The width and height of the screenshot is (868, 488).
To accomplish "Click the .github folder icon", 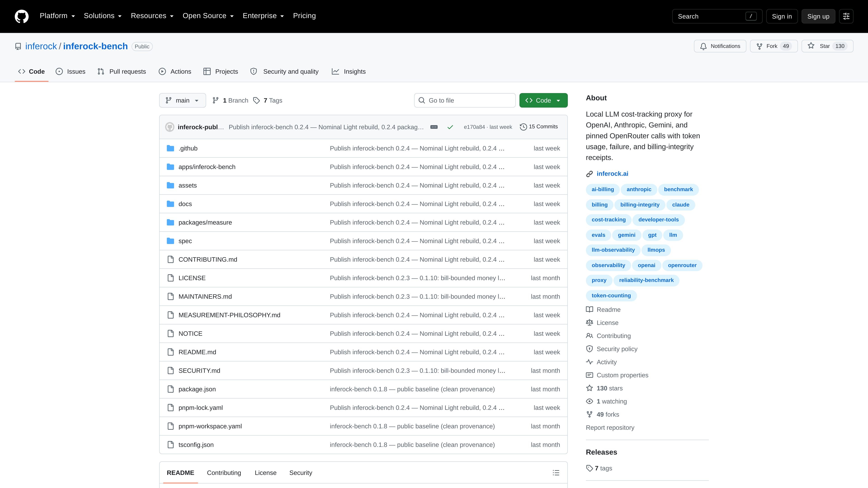I will (x=170, y=148).
